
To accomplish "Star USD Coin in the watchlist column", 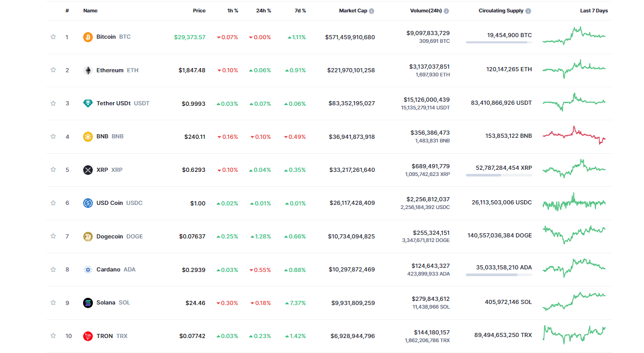I will [x=53, y=203].
